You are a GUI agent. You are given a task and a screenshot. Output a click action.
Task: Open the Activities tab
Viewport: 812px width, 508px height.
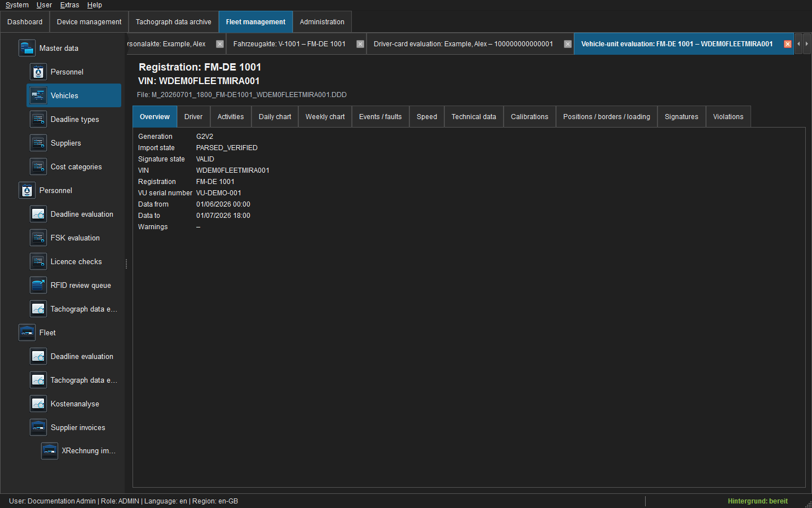[x=231, y=117]
